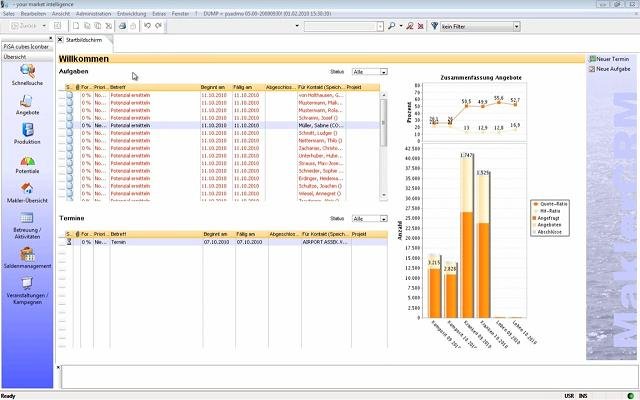640x400 pixels.
Task: Open the Bearbeiten menu
Action: point(33,13)
